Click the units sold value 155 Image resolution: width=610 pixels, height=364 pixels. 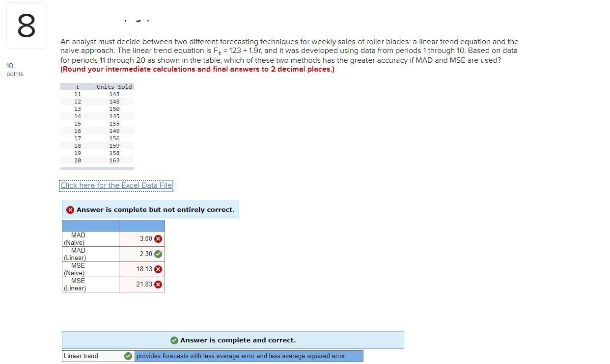tap(114, 124)
